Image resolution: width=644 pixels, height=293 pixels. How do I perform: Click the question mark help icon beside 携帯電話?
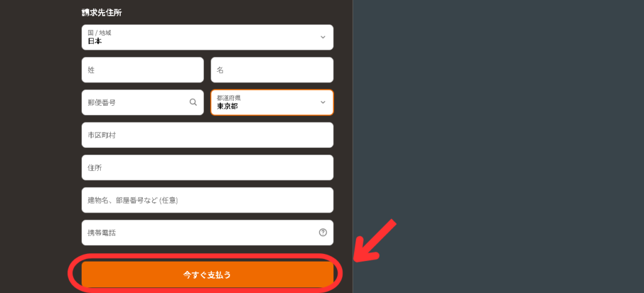click(323, 233)
